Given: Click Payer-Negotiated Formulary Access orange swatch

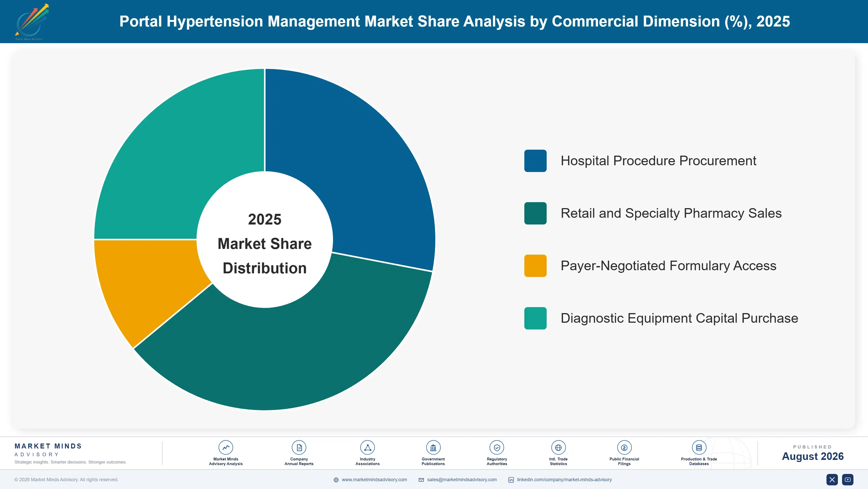Looking at the screenshot, I should click(535, 266).
